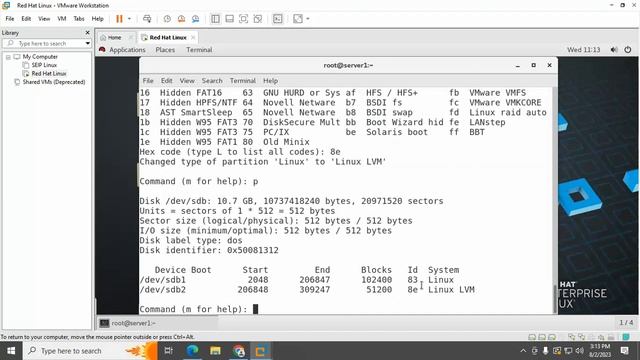Viewport: 640px width, 360px height.
Task: Open terminal window File menu
Action: click(148, 81)
